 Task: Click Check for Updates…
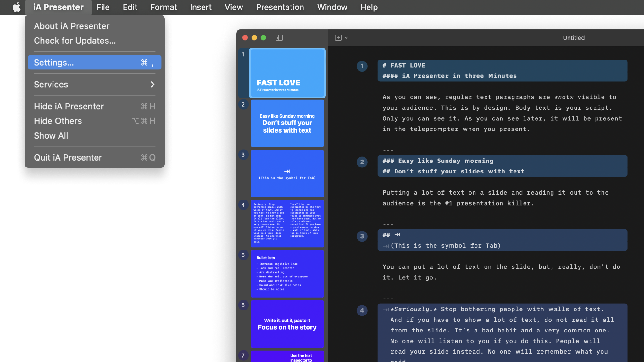tap(94, 41)
